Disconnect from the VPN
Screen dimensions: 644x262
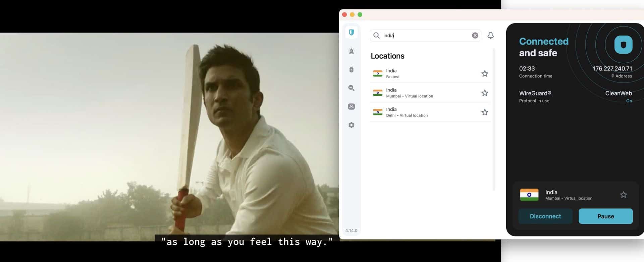(545, 216)
